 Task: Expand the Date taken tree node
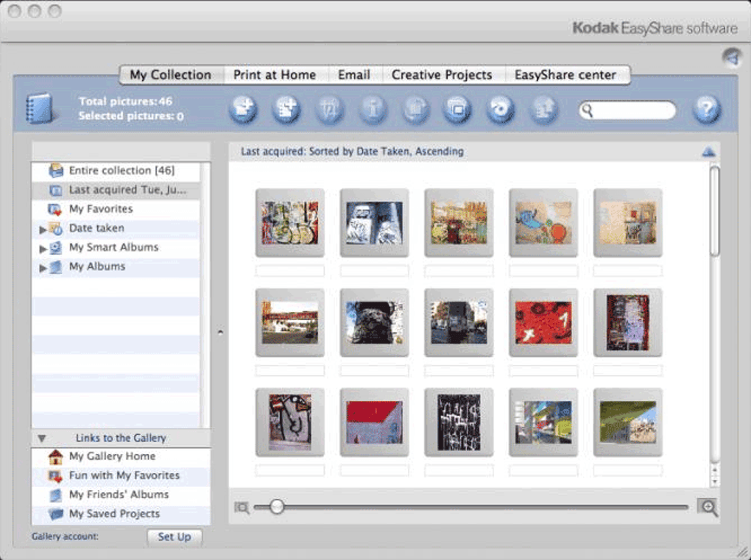(x=43, y=229)
